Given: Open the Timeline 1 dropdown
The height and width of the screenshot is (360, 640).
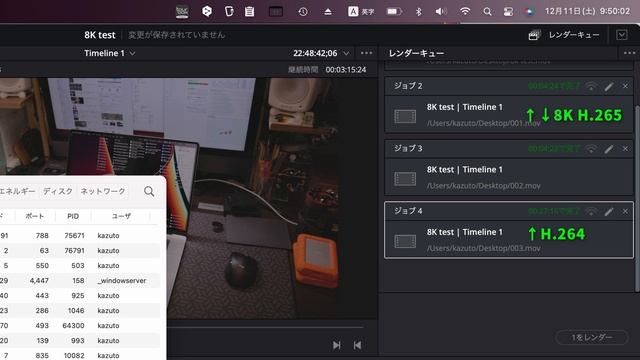Looking at the screenshot, I should coord(110,53).
